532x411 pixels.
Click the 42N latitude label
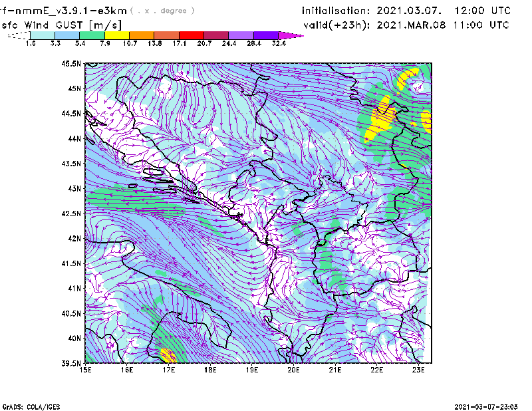coord(74,239)
